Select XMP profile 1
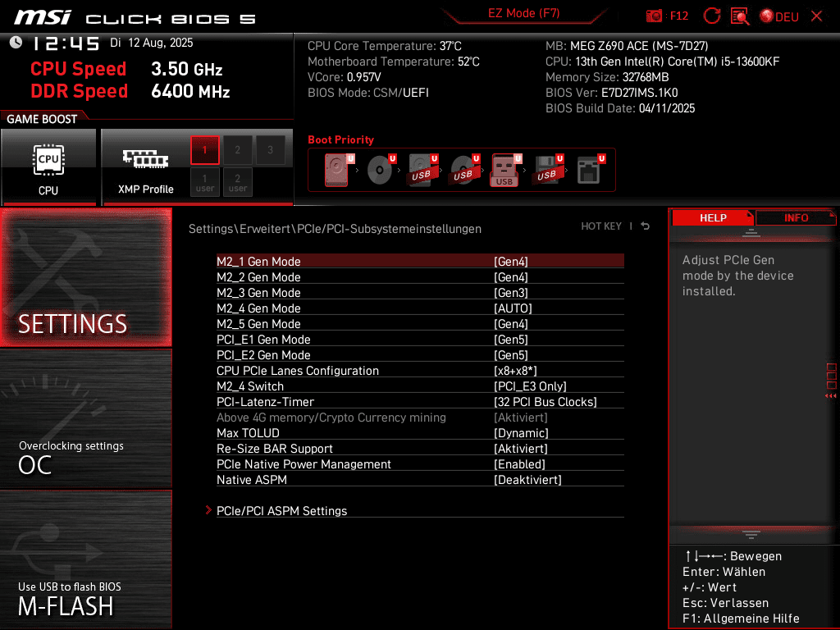Screen dimensions: 840x630 click(204, 150)
